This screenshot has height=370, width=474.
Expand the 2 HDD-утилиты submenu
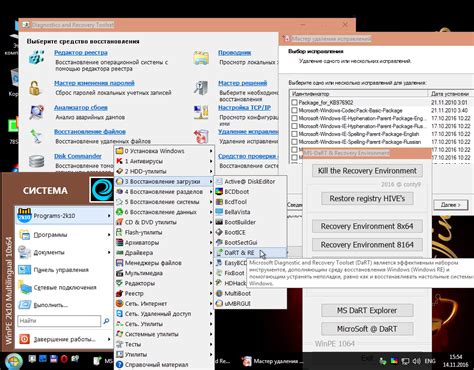[x=164, y=171]
